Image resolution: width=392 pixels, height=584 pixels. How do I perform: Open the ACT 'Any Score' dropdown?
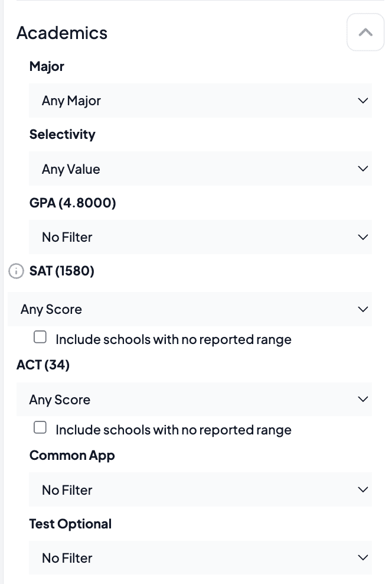pyautogui.click(x=194, y=399)
